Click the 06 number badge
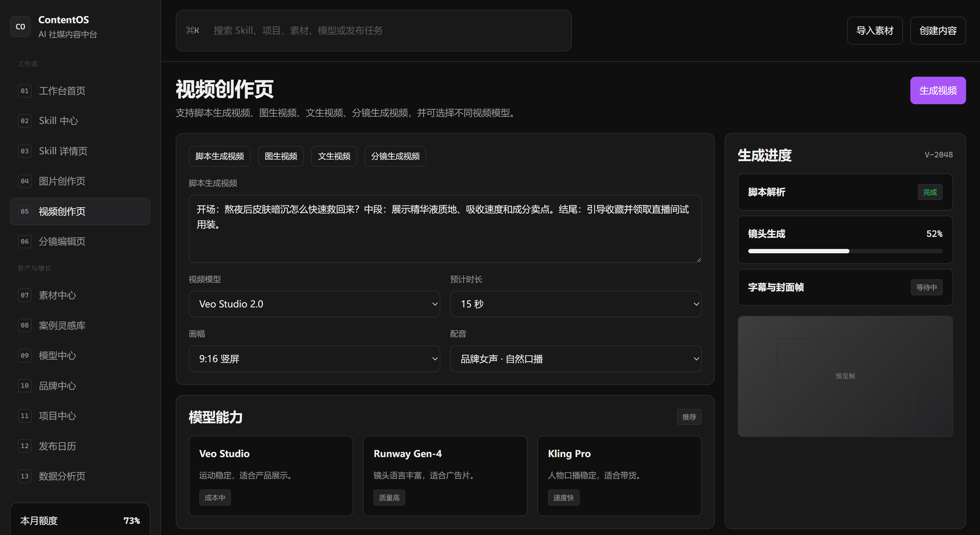 click(x=25, y=242)
